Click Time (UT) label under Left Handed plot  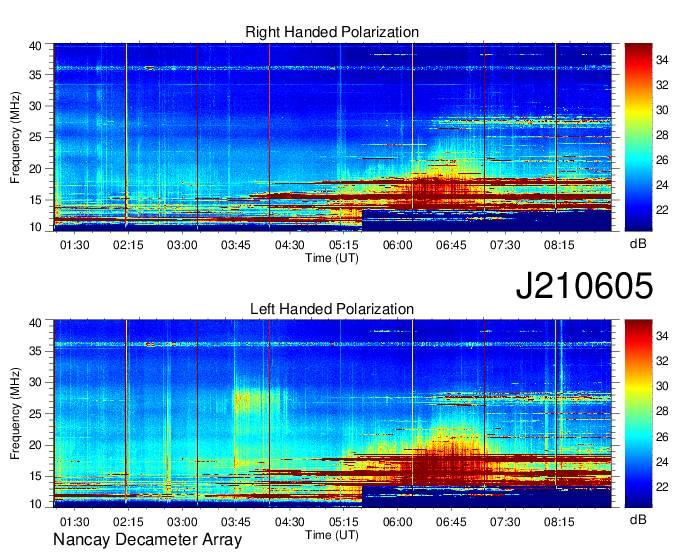click(332, 535)
